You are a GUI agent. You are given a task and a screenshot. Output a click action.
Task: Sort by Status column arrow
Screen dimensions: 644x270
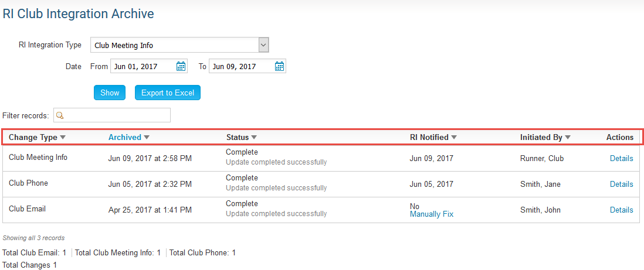click(x=255, y=138)
